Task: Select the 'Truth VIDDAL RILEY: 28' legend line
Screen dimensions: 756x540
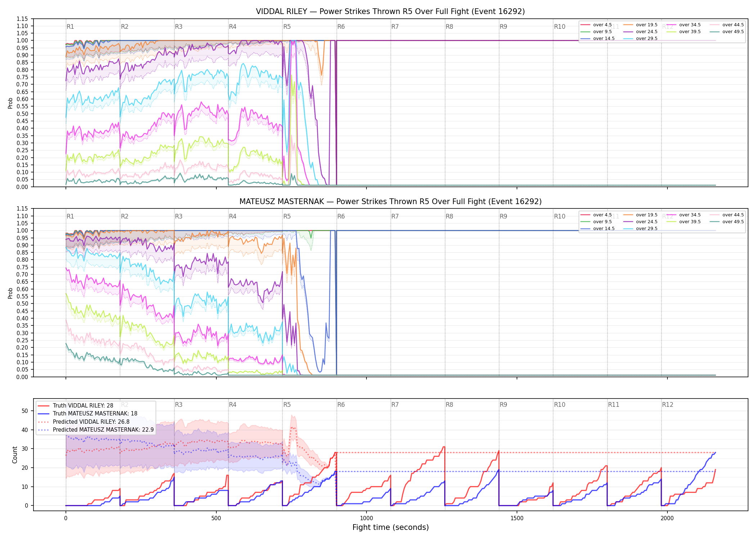Action: coord(75,405)
